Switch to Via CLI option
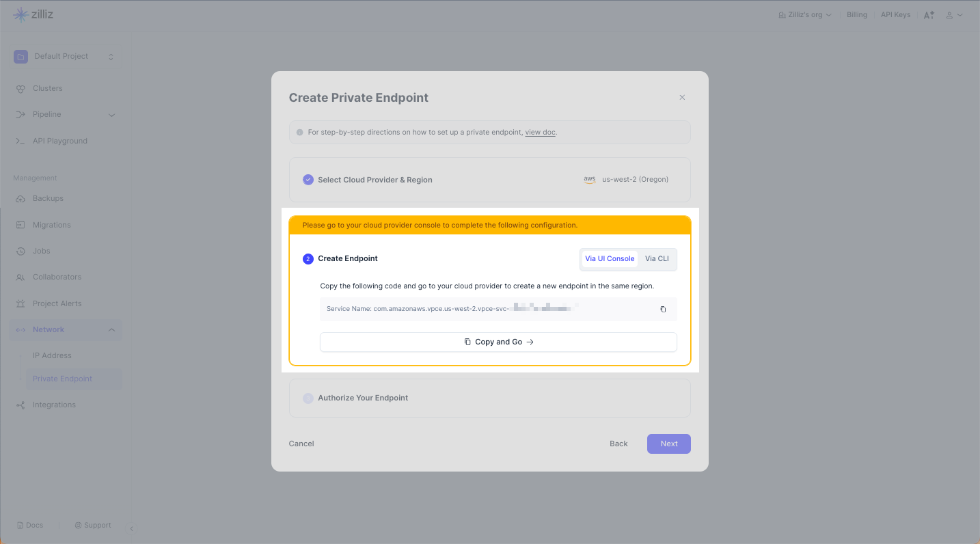This screenshot has height=544, width=980. tap(657, 258)
